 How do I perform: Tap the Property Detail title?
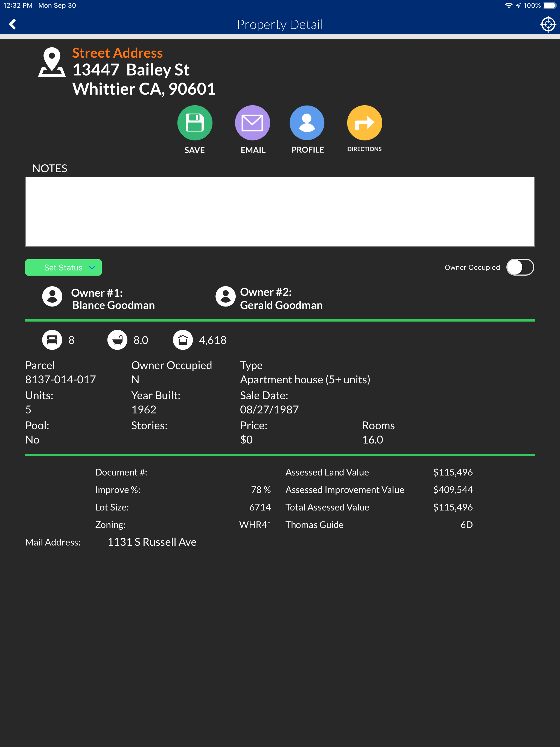(x=280, y=24)
